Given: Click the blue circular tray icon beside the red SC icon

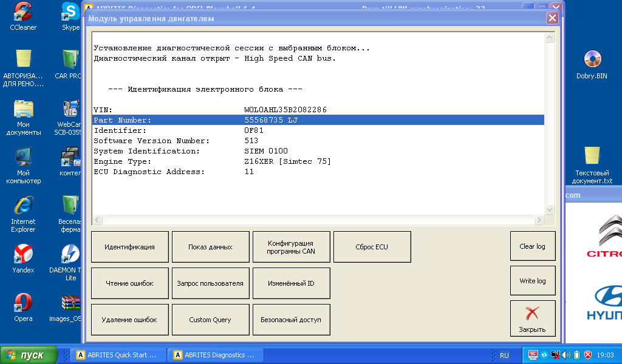Looking at the screenshot, I should (x=544, y=355).
